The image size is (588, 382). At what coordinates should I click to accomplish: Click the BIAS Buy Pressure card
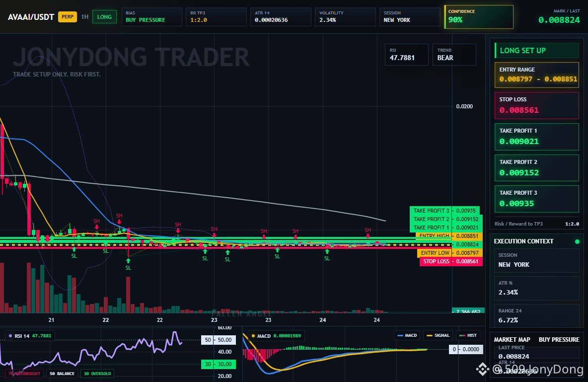click(x=152, y=17)
